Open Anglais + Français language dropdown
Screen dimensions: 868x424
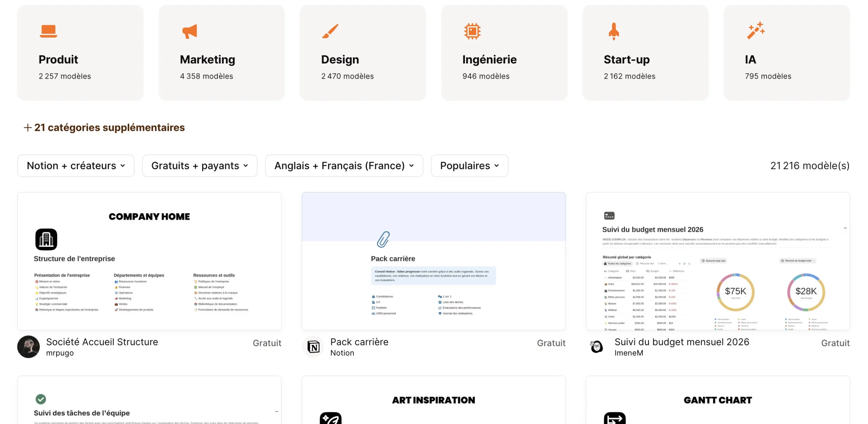pos(344,166)
